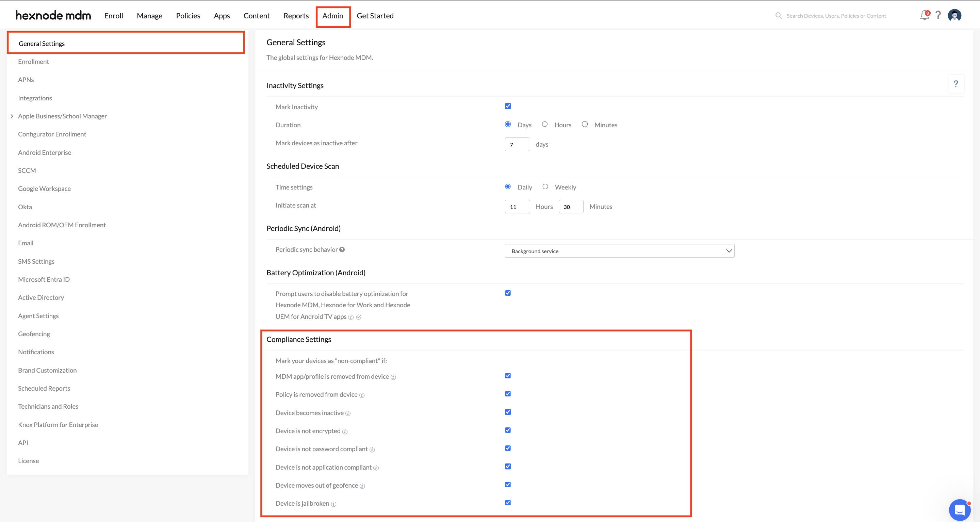Toggle the battery optimization prompt checkbox

[507, 293]
